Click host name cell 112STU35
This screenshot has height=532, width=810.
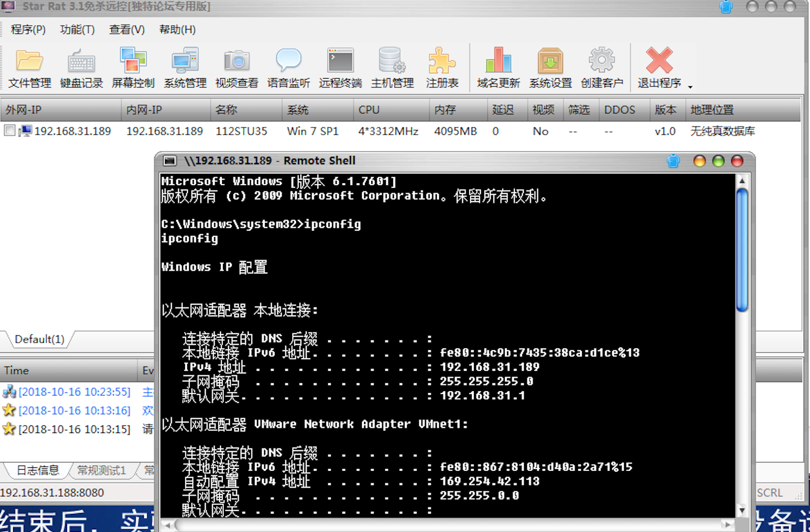click(241, 131)
